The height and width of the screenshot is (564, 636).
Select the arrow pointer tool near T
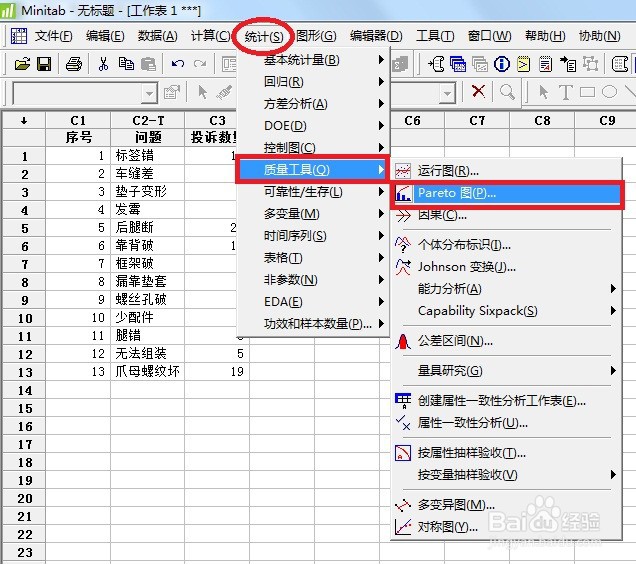click(544, 92)
